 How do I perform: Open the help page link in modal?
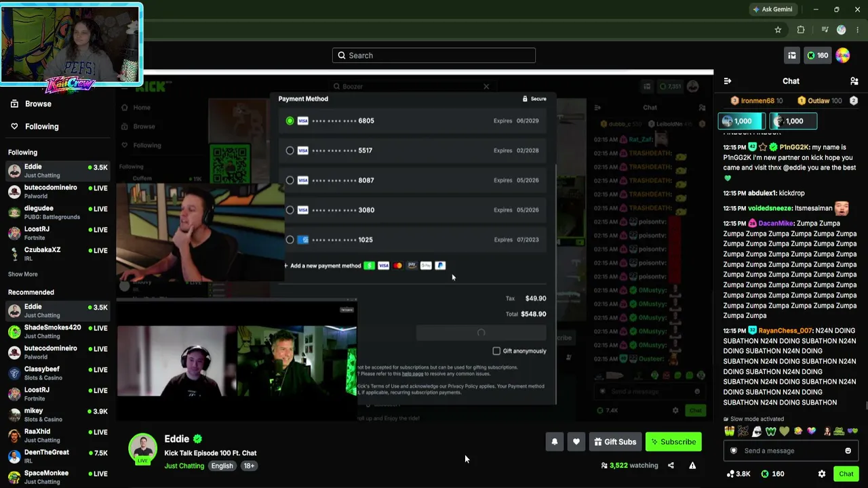[412, 374]
